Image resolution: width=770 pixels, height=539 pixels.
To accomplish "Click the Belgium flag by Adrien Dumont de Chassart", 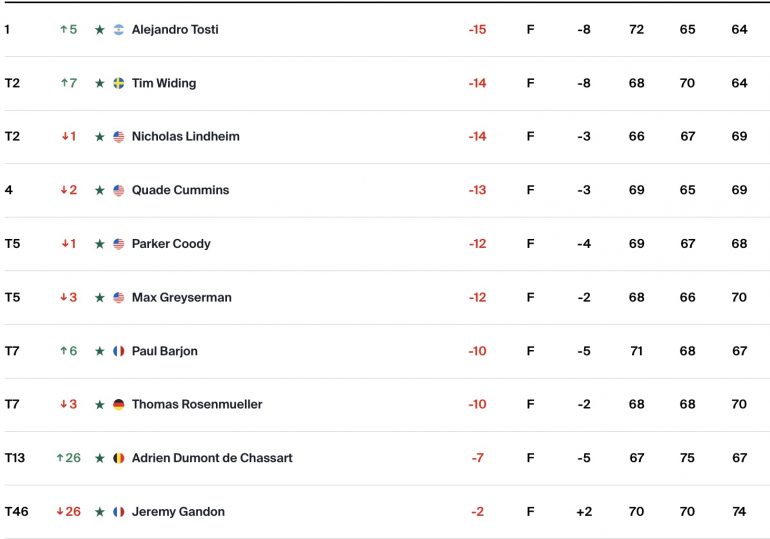I will 119,458.
